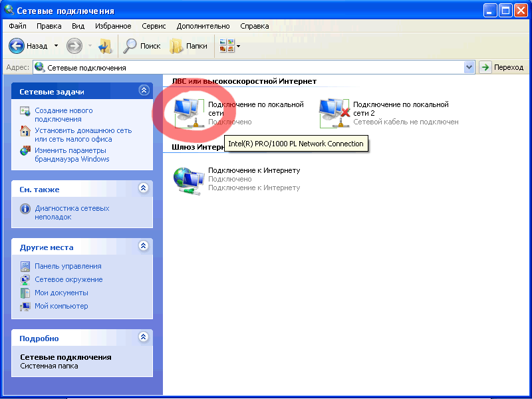Collapse the "Сетевые задачи" panel
Viewport: 532px width, 399px height.
[x=144, y=90]
